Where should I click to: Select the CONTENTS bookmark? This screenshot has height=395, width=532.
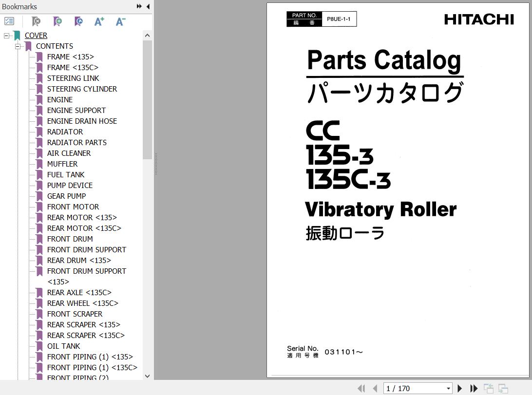pos(55,46)
